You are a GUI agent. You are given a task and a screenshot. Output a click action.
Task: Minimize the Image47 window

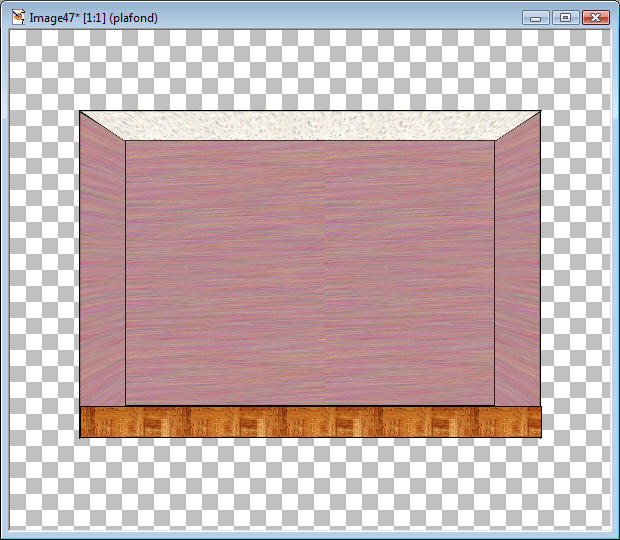tap(536, 18)
